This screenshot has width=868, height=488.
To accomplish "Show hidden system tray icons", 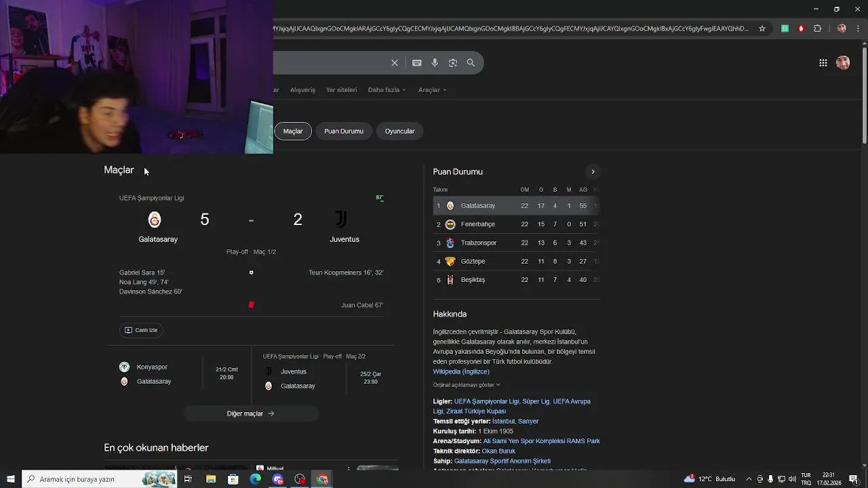I will (x=749, y=479).
